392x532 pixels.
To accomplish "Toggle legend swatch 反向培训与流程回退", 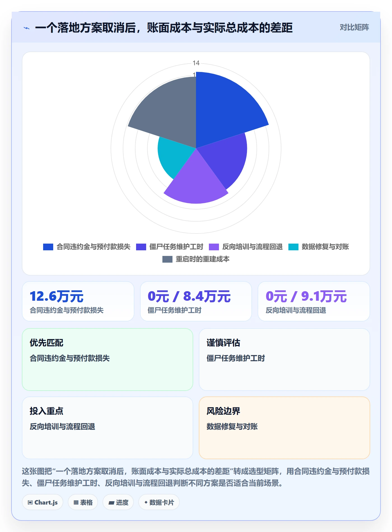I will point(214,247).
